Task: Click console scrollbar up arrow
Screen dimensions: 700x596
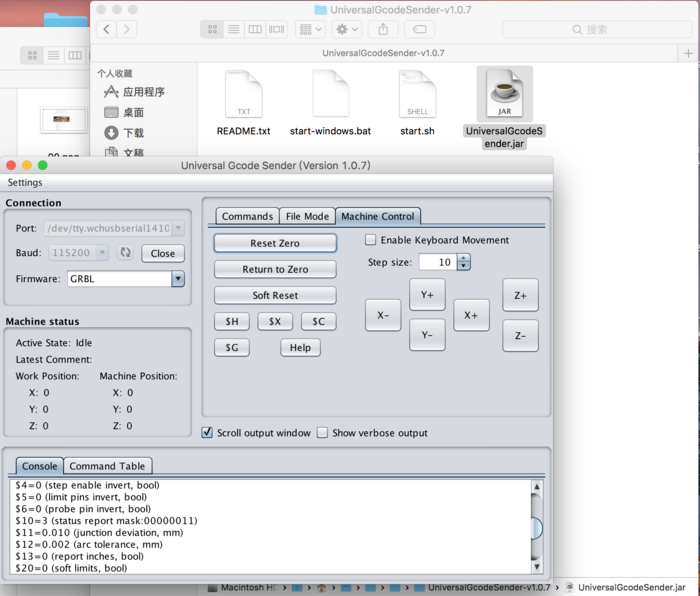Action: click(x=537, y=487)
